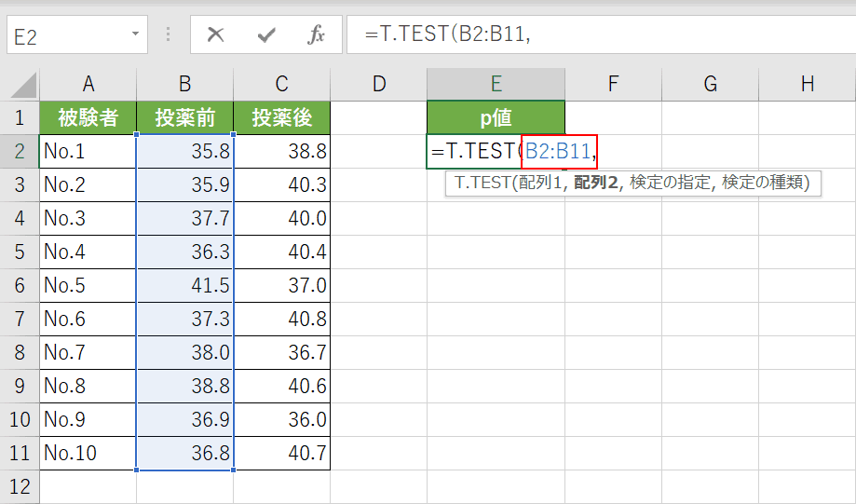Click the B2:B11 reference in cell E2
Image resolution: width=856 pixels, height=504 pixels.
(558, 151)
